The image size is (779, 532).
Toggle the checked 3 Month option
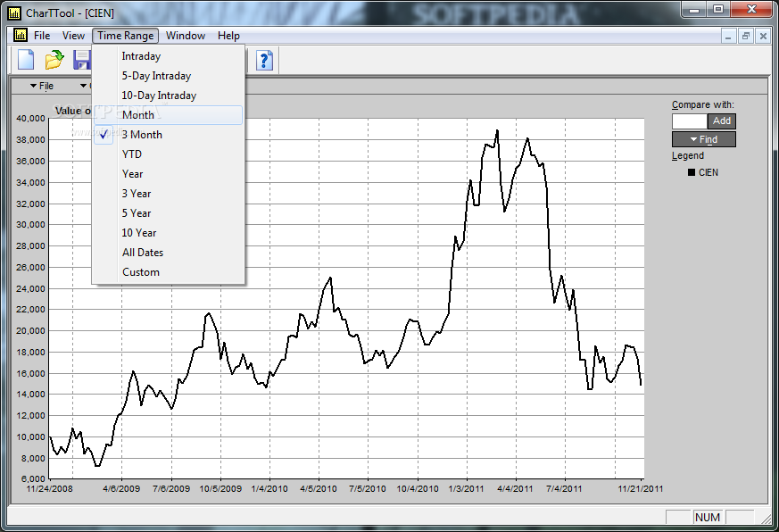169,135
